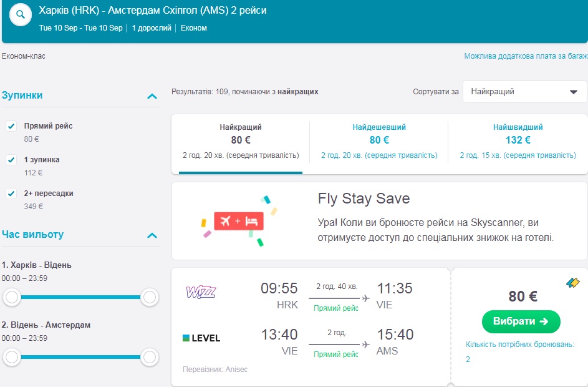This screenshot has width=588, height=387.
Task: Switch to the Найдешевший tab
Action: pyautogui.click(x=378, y=141)
